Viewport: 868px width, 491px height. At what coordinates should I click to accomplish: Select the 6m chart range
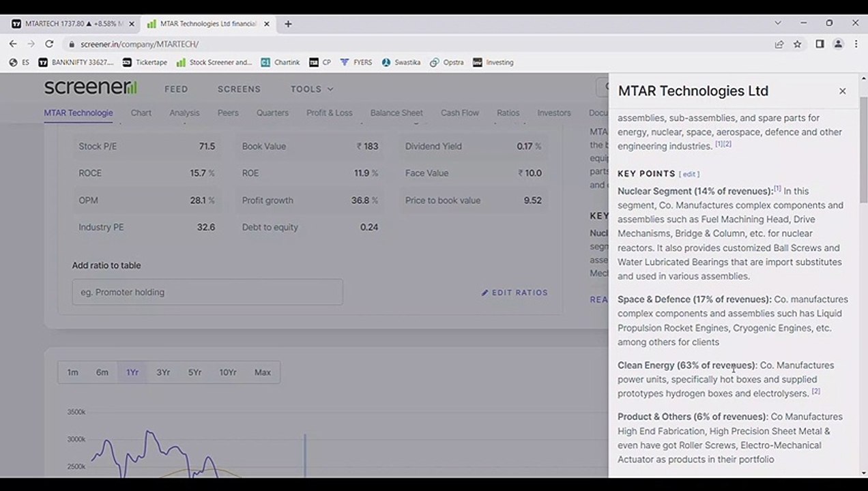click(x=102, y=372)
